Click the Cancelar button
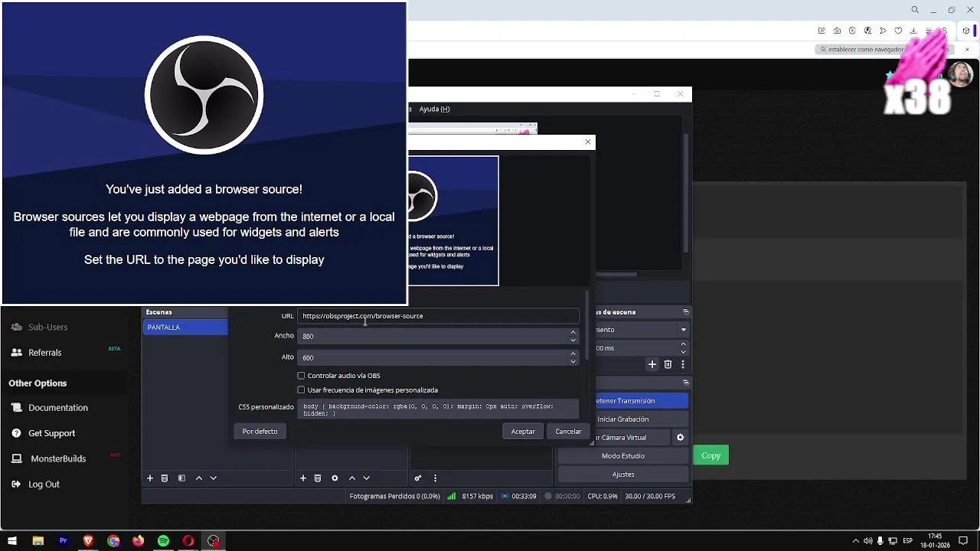 point(568,432)
